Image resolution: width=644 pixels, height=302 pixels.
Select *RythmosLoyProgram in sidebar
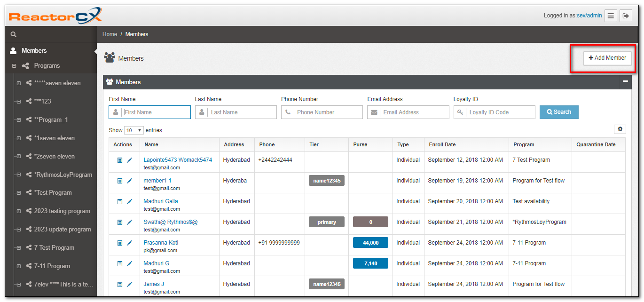63,175
